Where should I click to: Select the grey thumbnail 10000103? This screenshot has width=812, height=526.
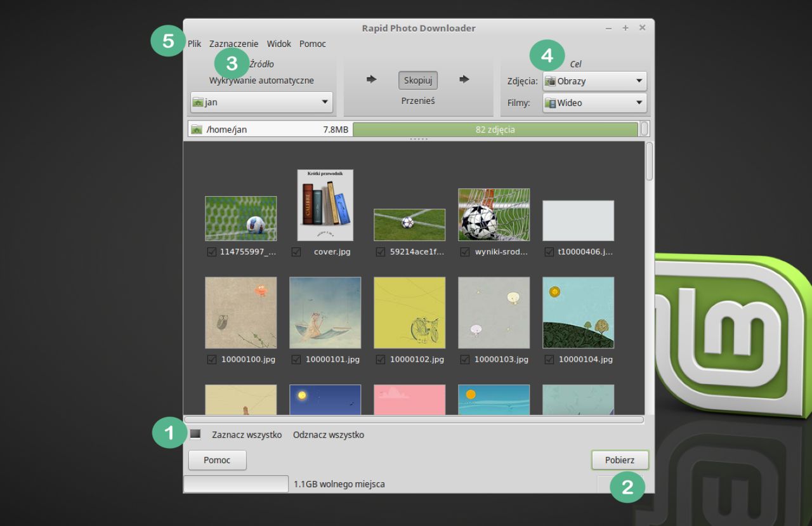pyautogui.click(x=494, y=313)
